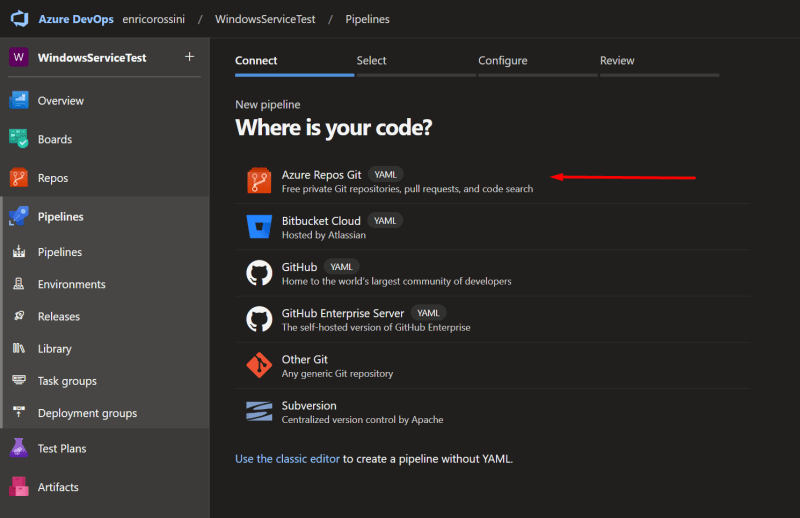Select the bold Pipelines section header
Screen dimensions: 800x518
[61, 216]
